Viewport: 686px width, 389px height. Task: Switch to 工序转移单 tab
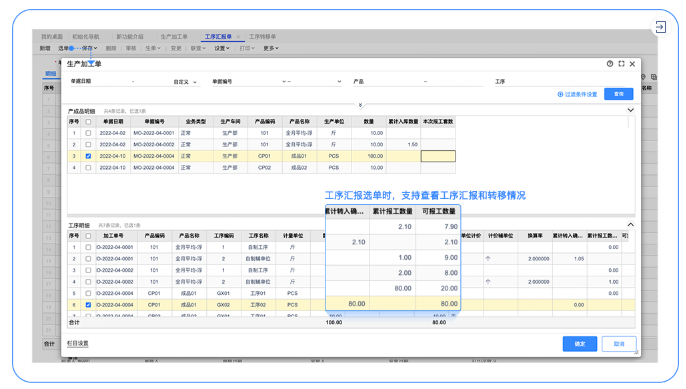[262, 37]
